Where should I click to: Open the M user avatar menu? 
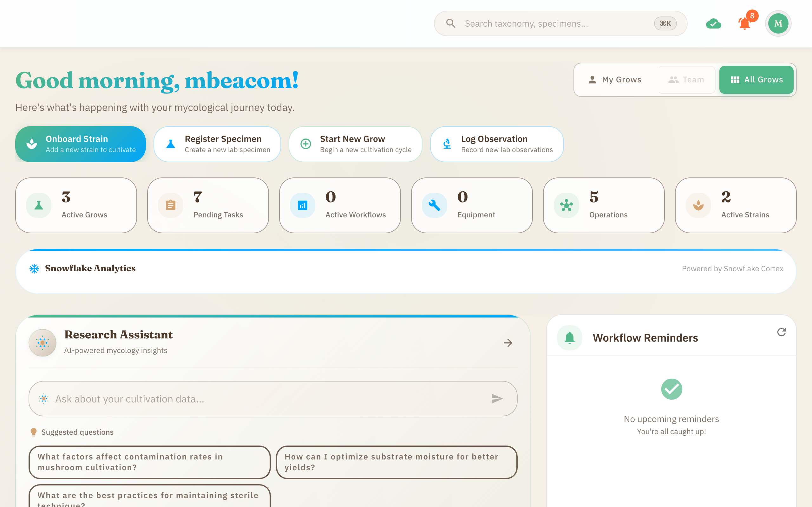tap(778, 23)
